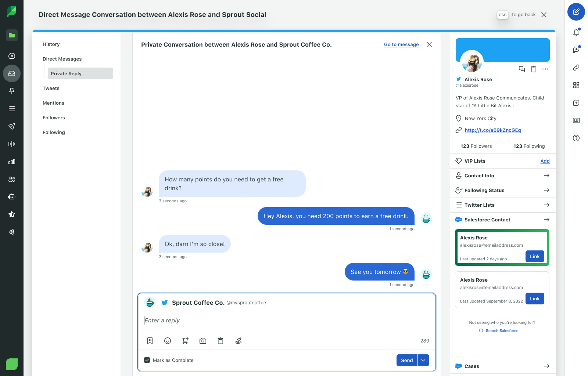This screenshot has width=588, height=376.
Task: Open the paper plane publishing icon
Action: click(x=12, y=126)
